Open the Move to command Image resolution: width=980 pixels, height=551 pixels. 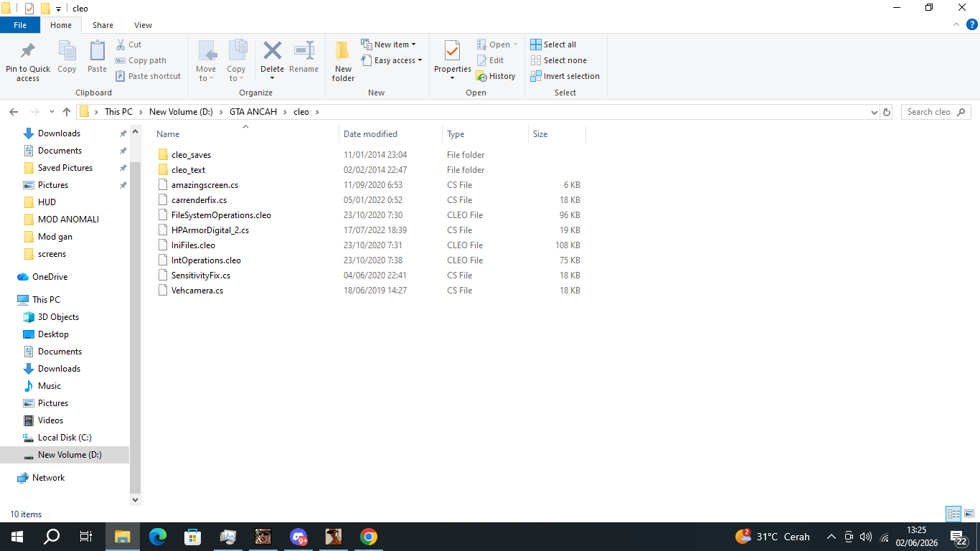point(206,61)
